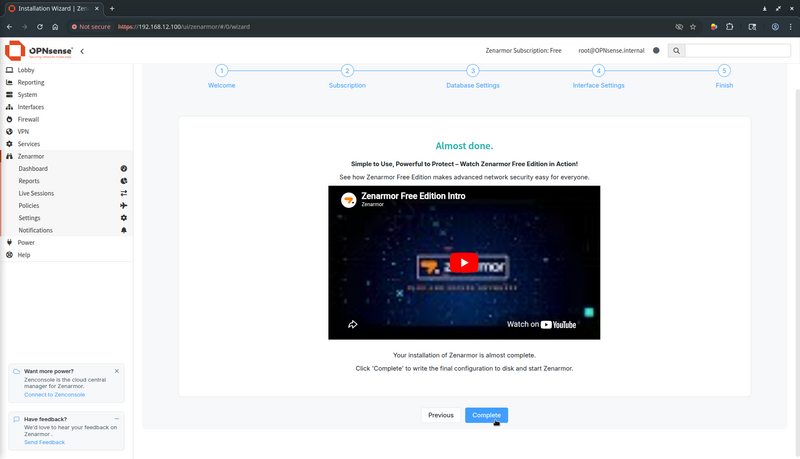Open Zenarmor Settings

click(30, 218)
